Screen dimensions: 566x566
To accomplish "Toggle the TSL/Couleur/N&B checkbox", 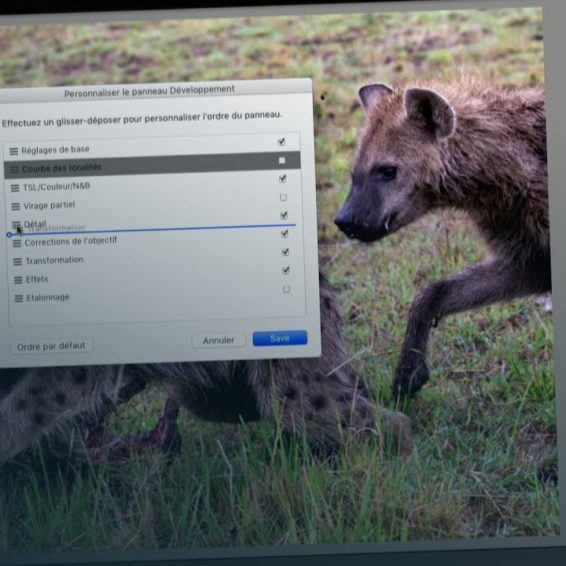I will pyautogui.click(x=283, y=178).
